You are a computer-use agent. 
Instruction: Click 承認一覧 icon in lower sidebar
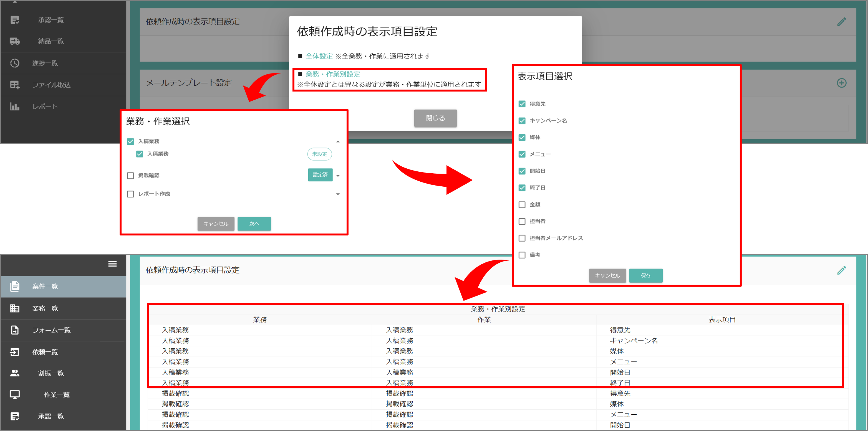pyautogui.click(x=14, y=417)
